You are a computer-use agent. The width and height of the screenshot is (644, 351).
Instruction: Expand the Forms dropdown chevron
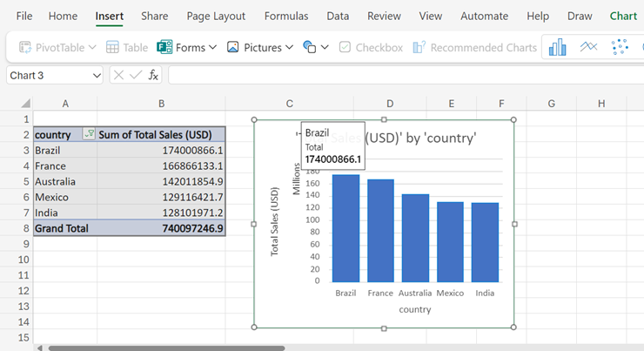pyautogui.click(x=213, y=48)
